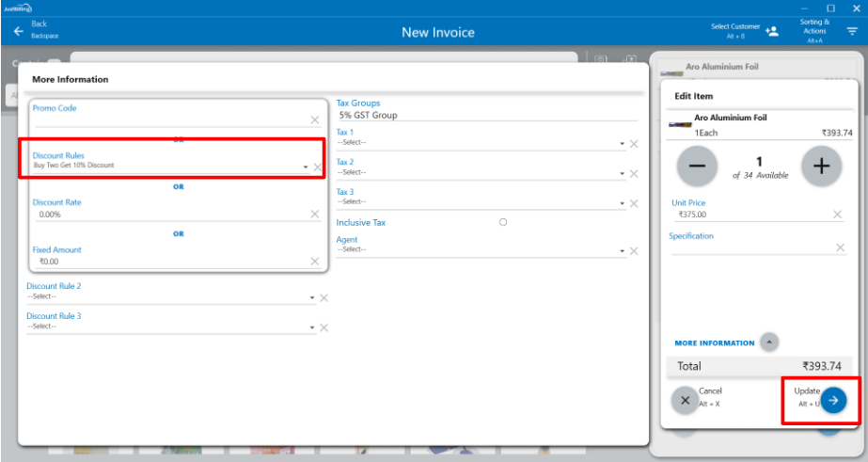The width and height of the screenshot is (868, 462).
Task: Clear the Tax 3 selection
Action: (x=634, y=203)
